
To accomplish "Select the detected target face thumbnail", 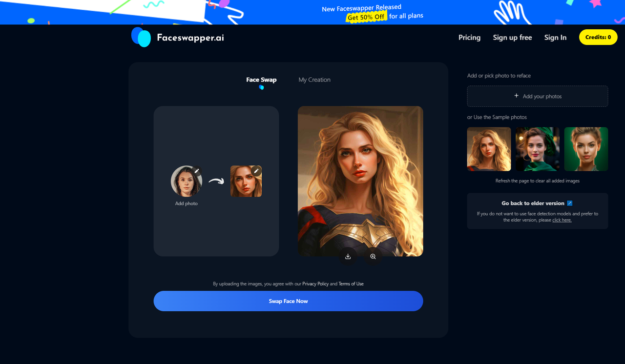I will point(246,182).
